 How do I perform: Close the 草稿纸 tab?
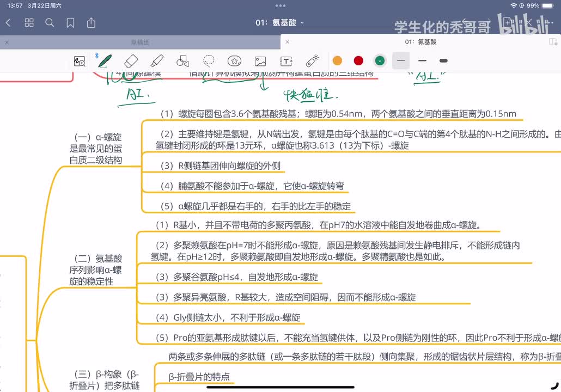[7, 42]
